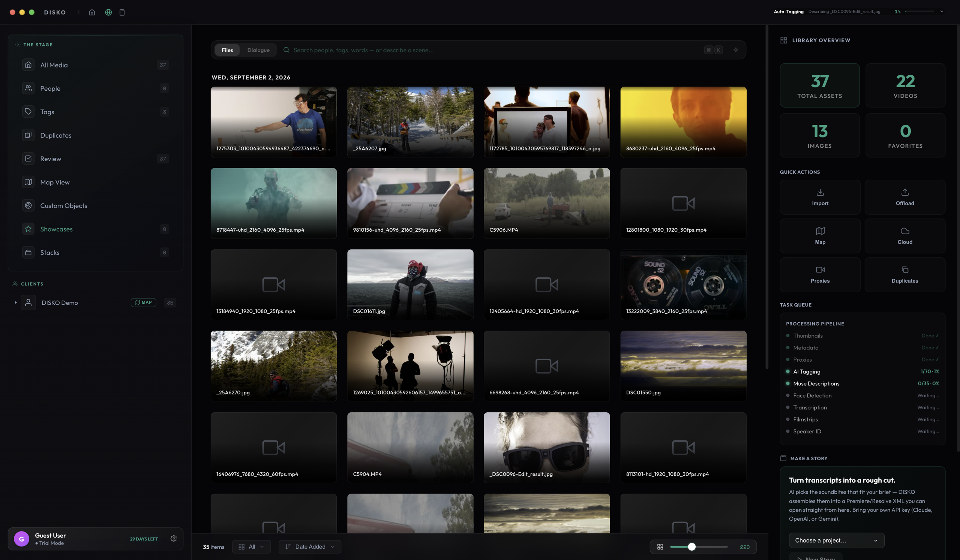Click the grid size icon beside slider
This screenshot has height=560, width=960.
(660, 547)
